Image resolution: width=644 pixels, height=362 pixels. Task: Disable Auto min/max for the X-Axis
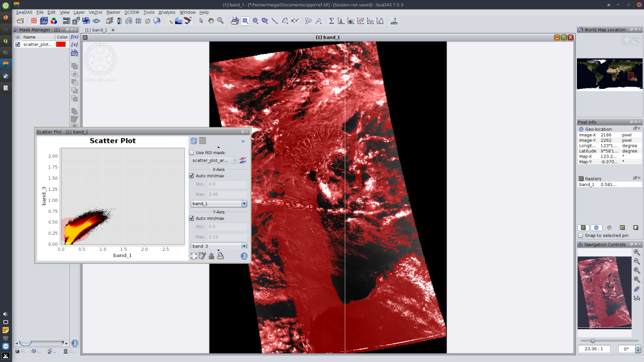[191, 175]
